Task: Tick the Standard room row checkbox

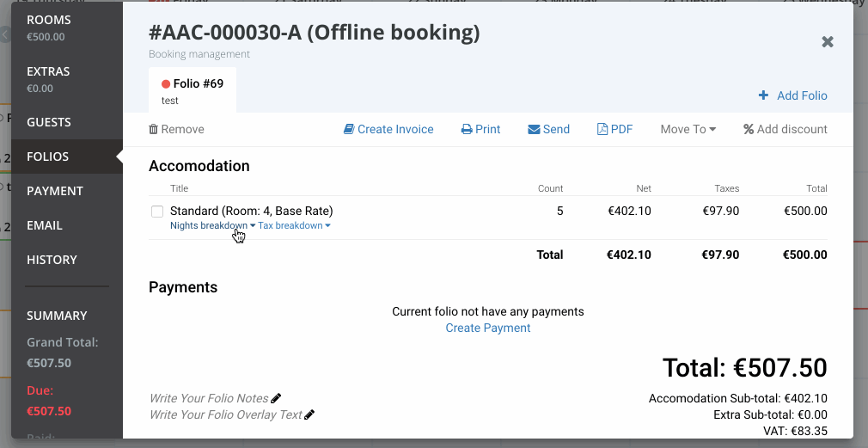Action: (157, 211)
